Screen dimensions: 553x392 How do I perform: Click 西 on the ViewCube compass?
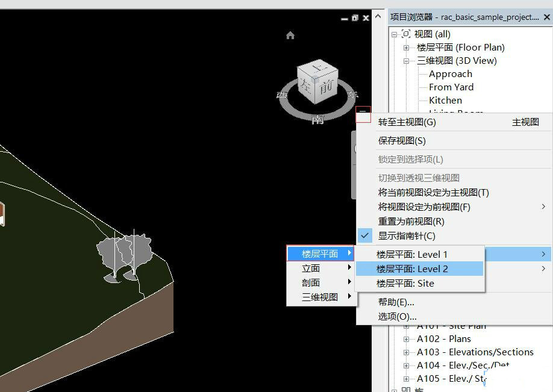[280, 94]
